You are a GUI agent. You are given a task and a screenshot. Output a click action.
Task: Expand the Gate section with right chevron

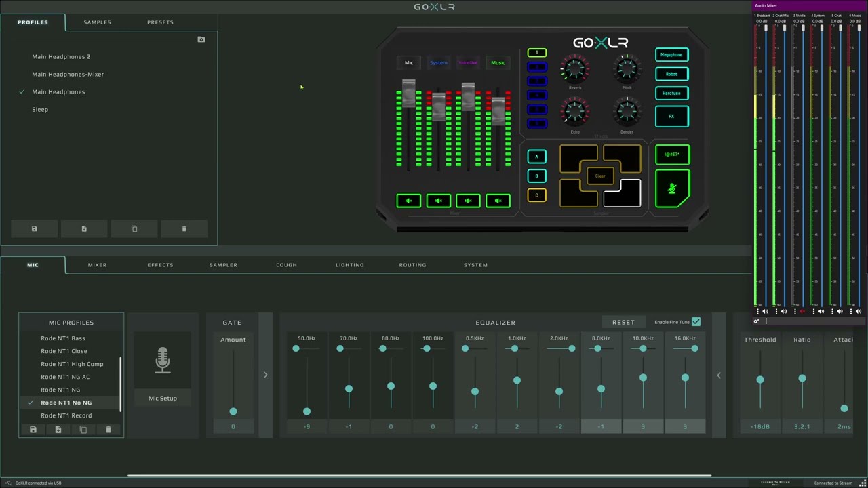(x=265, y=375)
